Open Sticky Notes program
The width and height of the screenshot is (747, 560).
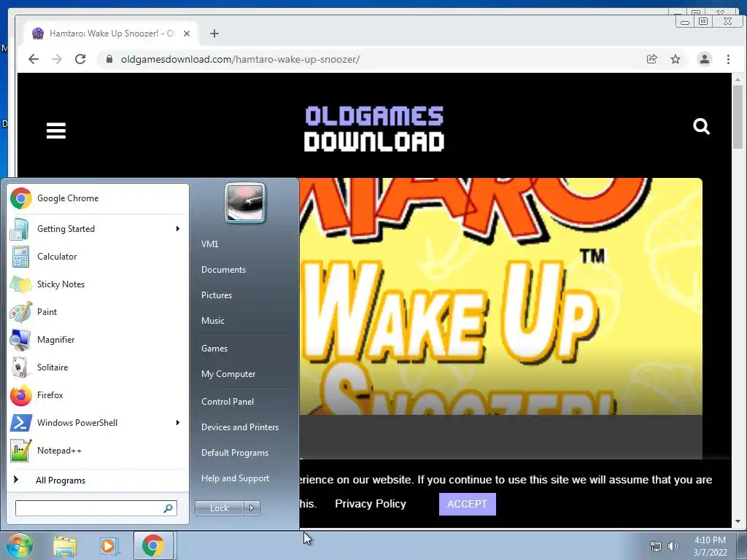coord(98,284)
